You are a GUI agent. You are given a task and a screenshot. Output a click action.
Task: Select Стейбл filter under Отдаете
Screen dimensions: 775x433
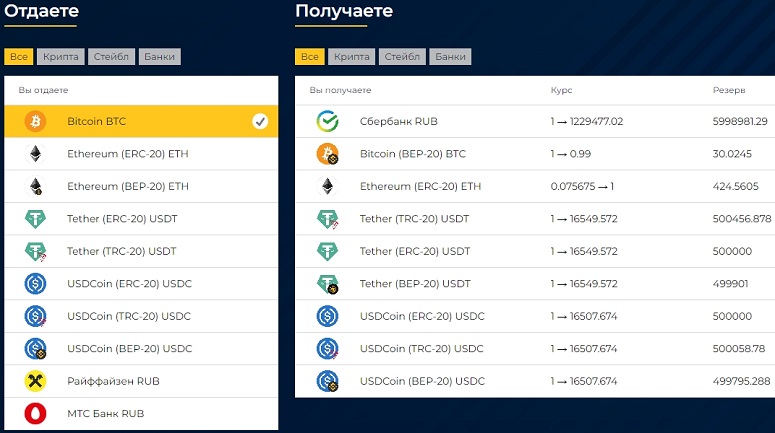click(111, 57)
